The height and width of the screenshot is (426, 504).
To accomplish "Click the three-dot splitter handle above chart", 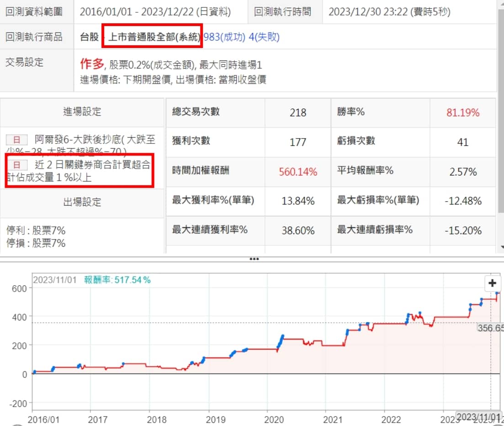I will coord(254,259).
